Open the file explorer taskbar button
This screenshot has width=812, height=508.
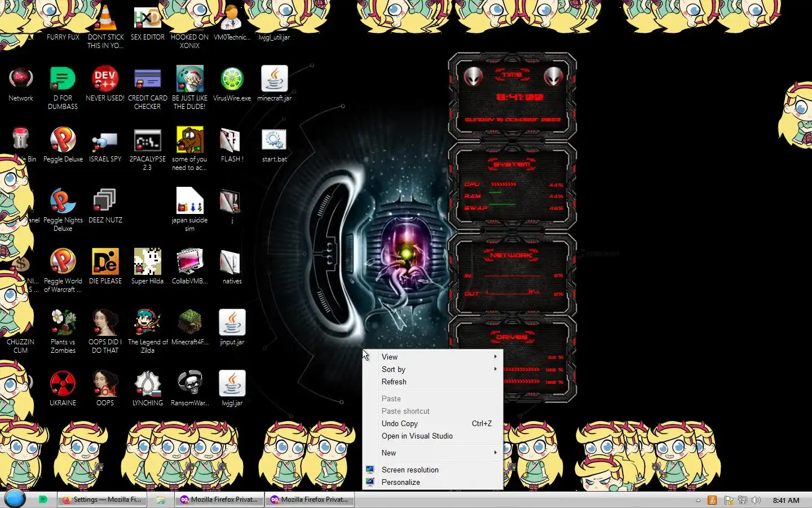pos(161,500)
